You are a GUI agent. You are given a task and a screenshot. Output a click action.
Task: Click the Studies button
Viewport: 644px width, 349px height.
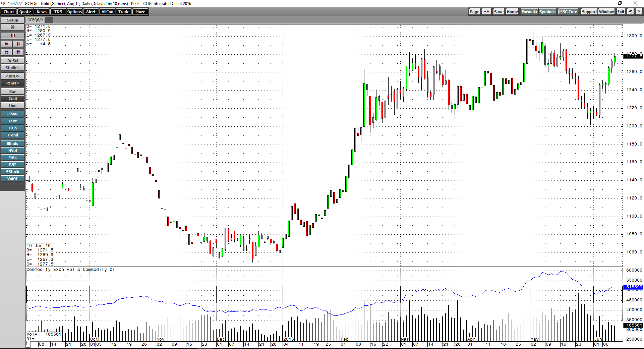(x=12, y=67)
